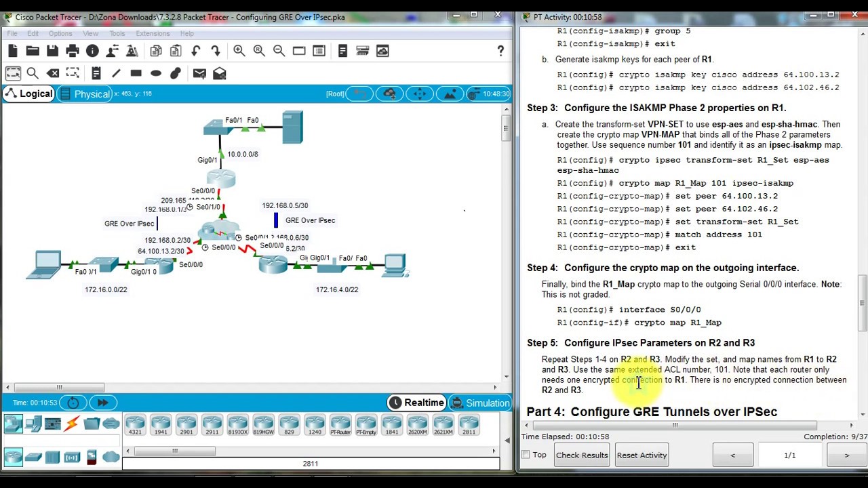Image resolution: width=868 pixels, height=488 pixels.
Task: Click the Add Complex PDU envelope
Action: (219, 73)
